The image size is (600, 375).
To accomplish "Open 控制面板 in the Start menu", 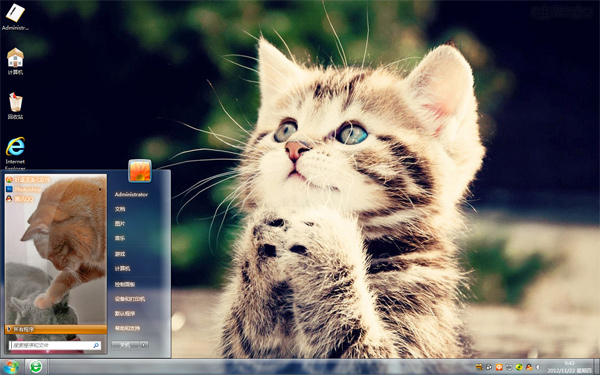I will pyautogui.click(x=125, y=284).
